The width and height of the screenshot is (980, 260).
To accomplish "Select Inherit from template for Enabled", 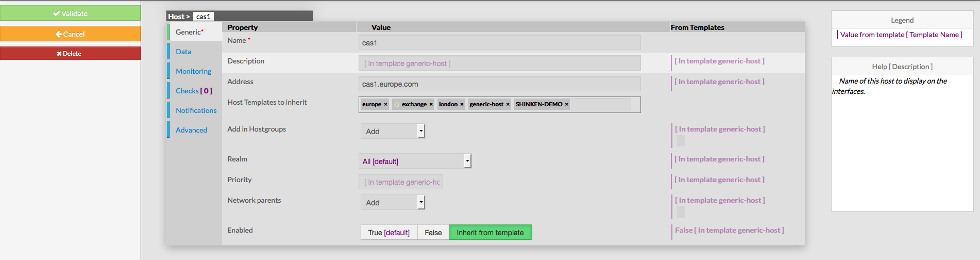I will (x=490, y=233).
